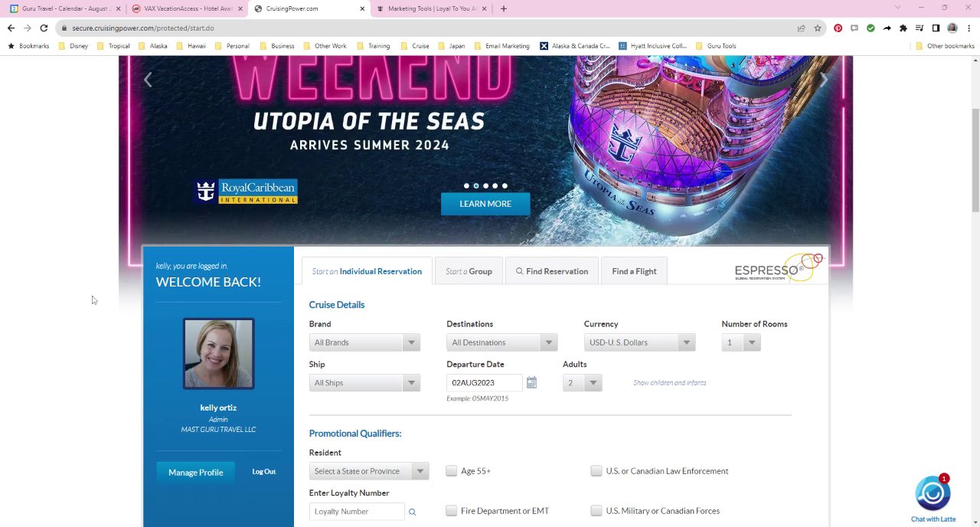
Task: Open the Departure Date calendar picker
Action: [x=531, y=382]
